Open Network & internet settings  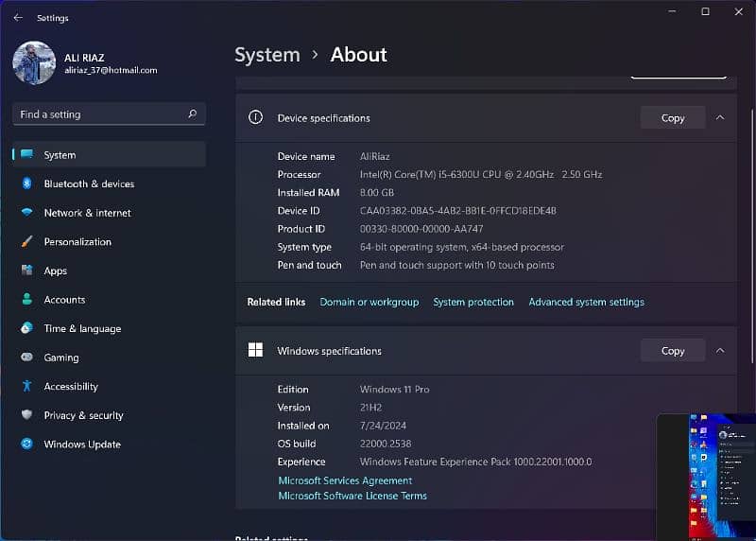[x=87, y=213]
